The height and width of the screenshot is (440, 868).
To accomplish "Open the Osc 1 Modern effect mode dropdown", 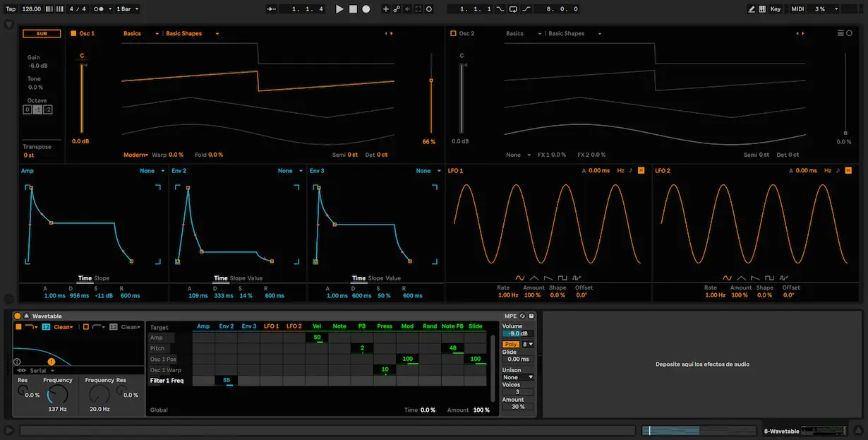I will (x=135, y=155).
